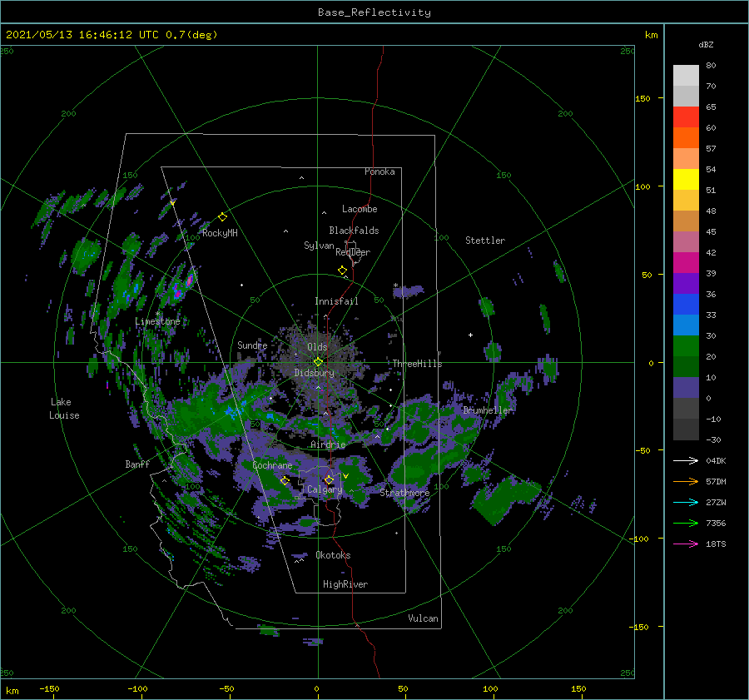Click the Ponoka city label
This screenshot has width=749, height=700.
[379, 171]
